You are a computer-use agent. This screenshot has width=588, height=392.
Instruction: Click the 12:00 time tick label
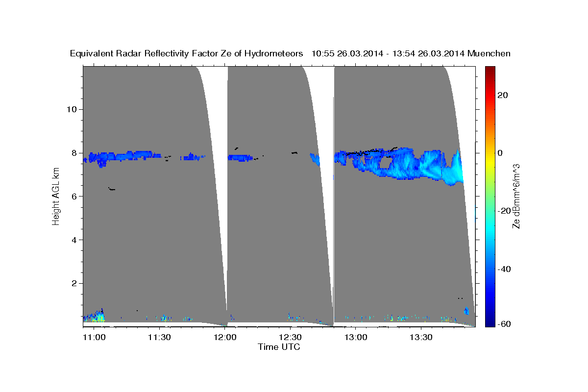point(225,337)
